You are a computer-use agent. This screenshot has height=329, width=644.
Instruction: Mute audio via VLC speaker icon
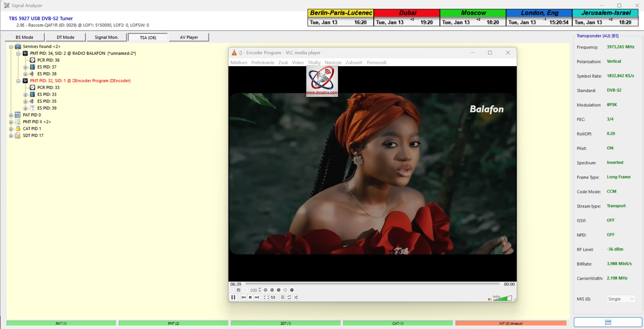point(489,299)
